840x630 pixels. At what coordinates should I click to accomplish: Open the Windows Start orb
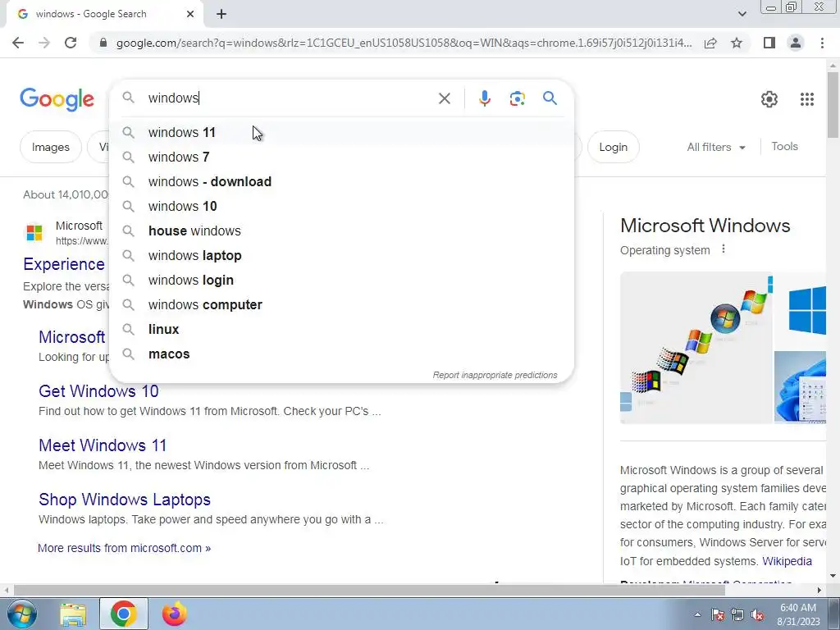click(21, 614)
